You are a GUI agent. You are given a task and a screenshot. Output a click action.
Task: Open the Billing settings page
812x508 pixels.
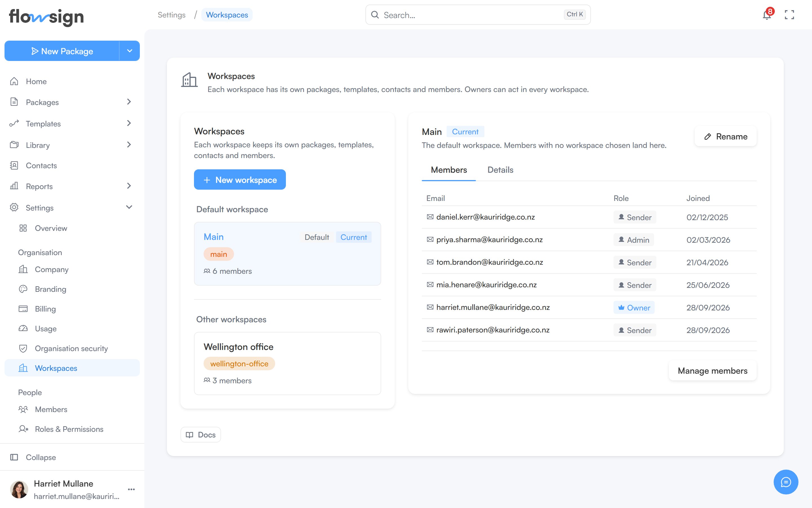72,309
